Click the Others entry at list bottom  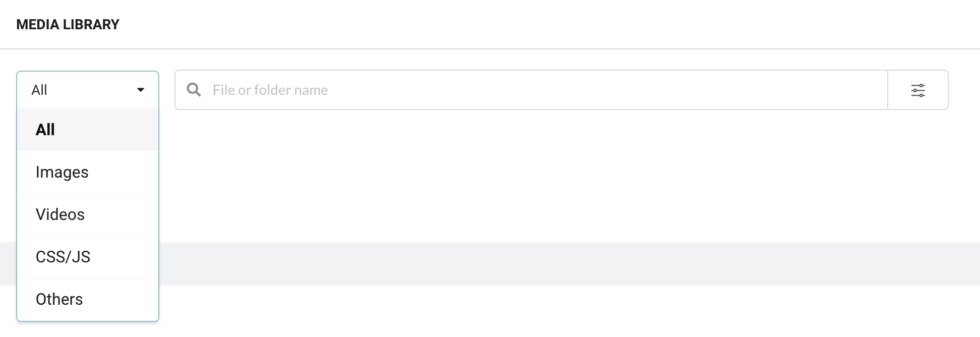pyautogui.click(x=59, y=299)
